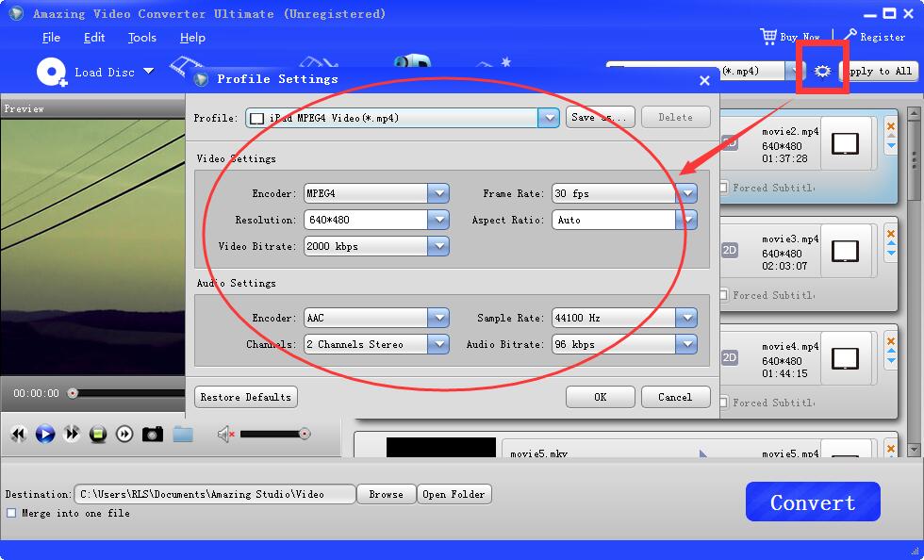Click the Open Folder button

454,495
